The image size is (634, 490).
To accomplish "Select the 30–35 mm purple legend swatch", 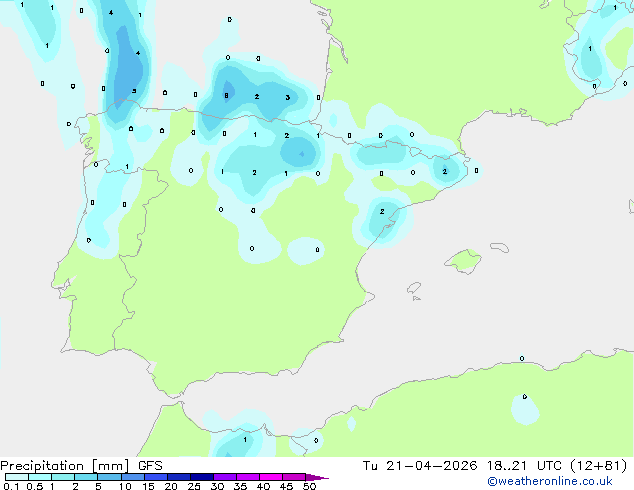I will click(x=225, y=477).
